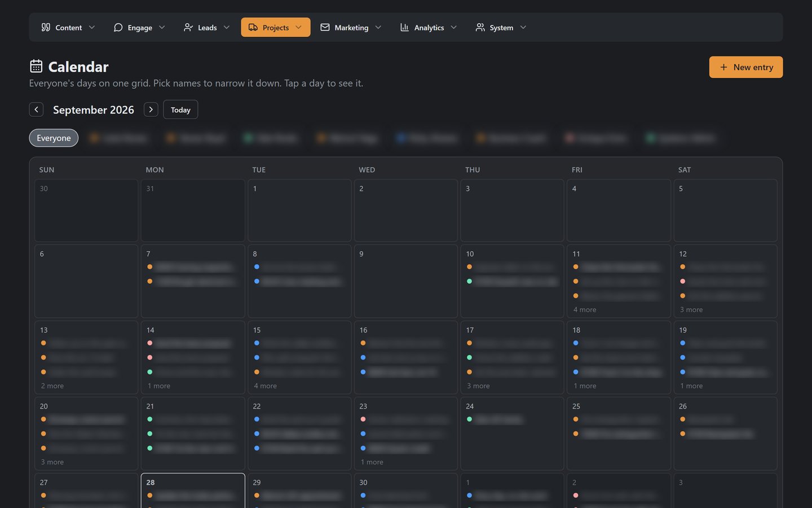Select day 24 in the calendar

click(512, 433)
